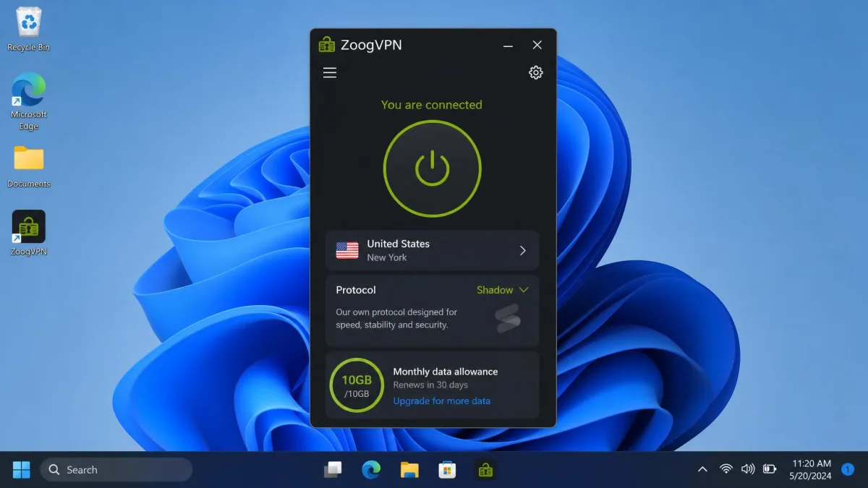
Task: Click the Monthly data allowance heading
Action: [x=446, y=372]
